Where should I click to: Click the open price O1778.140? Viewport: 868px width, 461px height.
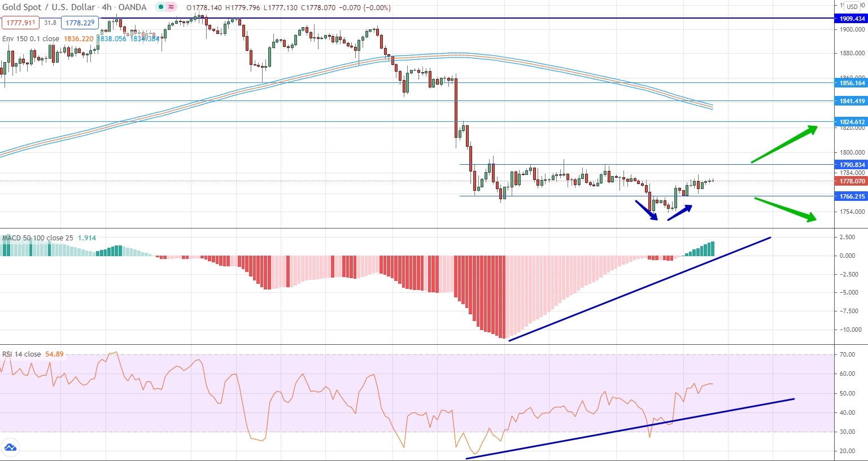pos(204,8)
